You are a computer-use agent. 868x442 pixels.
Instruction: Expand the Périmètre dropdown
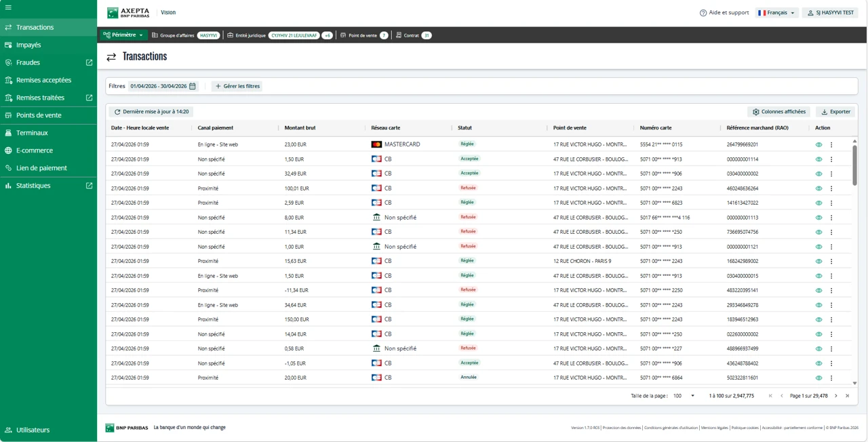pyautogui.click(x=123, y=35)
